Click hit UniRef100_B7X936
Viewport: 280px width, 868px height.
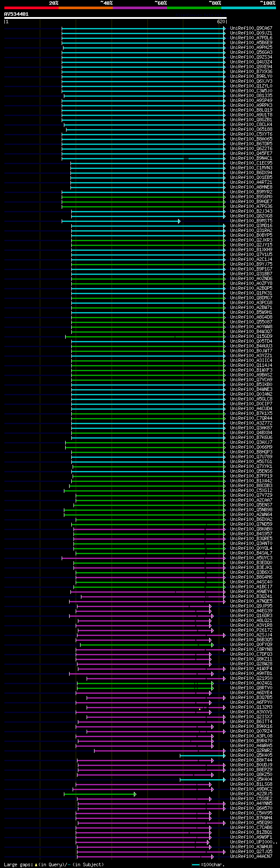[251, 72]
